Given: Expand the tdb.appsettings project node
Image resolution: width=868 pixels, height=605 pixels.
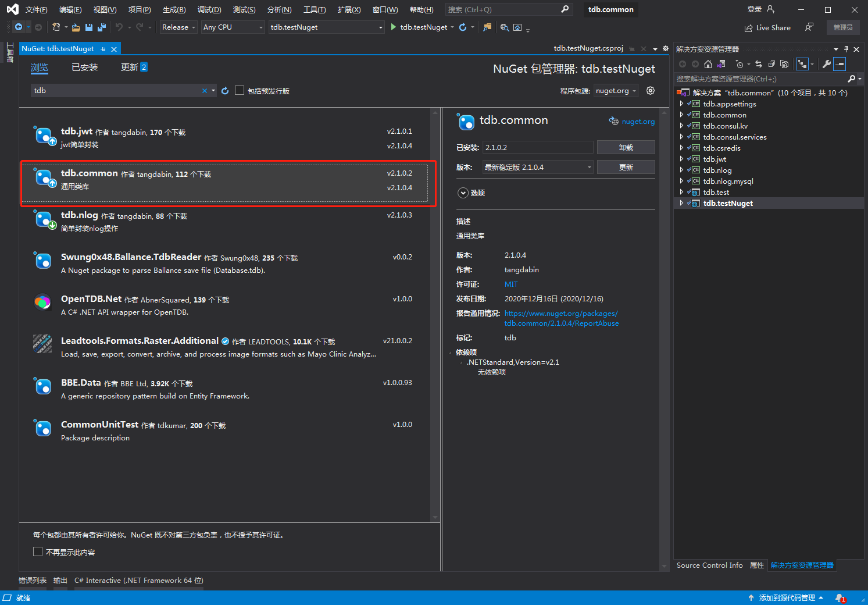Looking at the screenshot, I should 681,104.
